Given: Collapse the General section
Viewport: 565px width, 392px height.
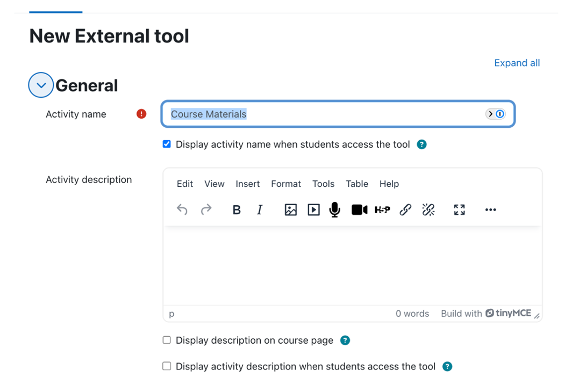Looking at the screenshot, I should pyautogui.click(x=40, y=85).
